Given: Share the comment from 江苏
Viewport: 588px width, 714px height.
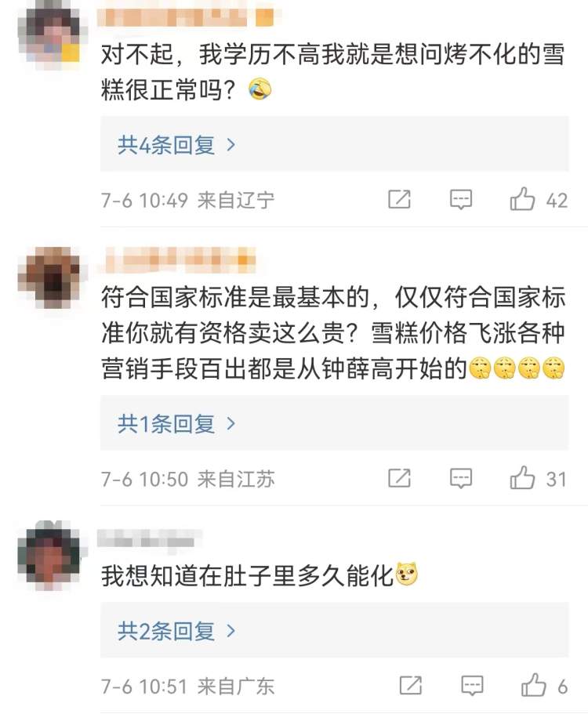Looking at the screenshot, I should pos(399,478).
